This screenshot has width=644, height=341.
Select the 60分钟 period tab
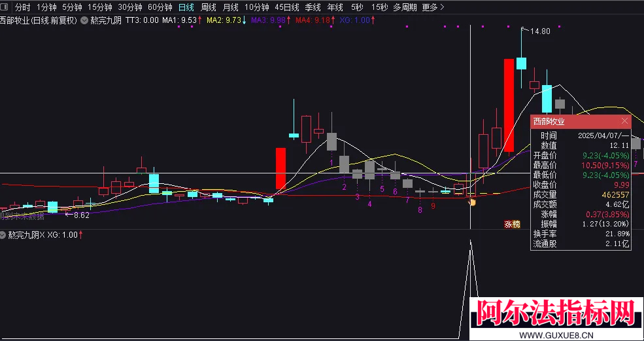[160, 7]
